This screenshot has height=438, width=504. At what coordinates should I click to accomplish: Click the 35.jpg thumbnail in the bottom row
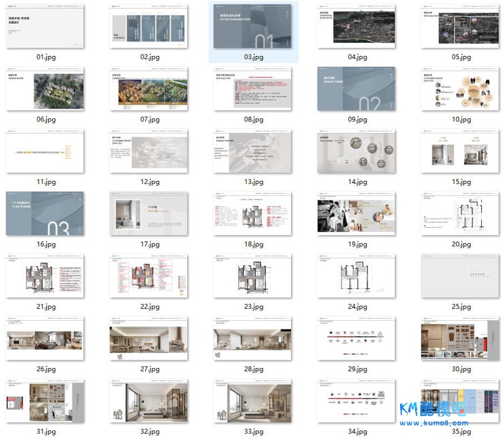point(461,401)
